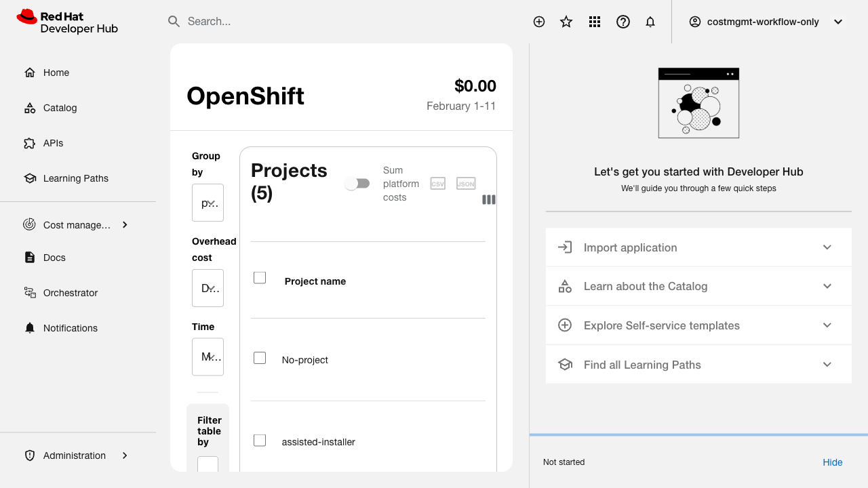The image size is (868, 488).
Task: Open Orchestrator from the sidebar
Action: pos(71,293)
